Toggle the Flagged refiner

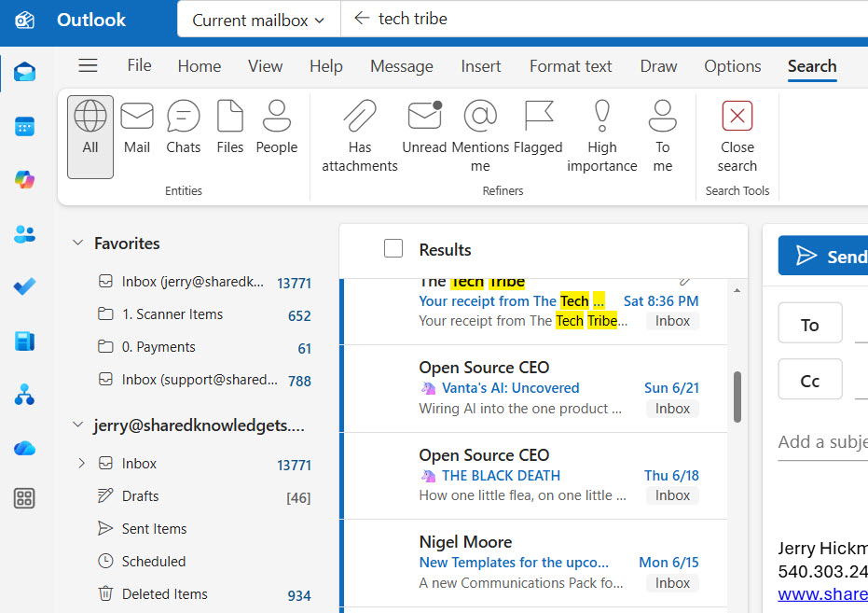tap(538, 128)
